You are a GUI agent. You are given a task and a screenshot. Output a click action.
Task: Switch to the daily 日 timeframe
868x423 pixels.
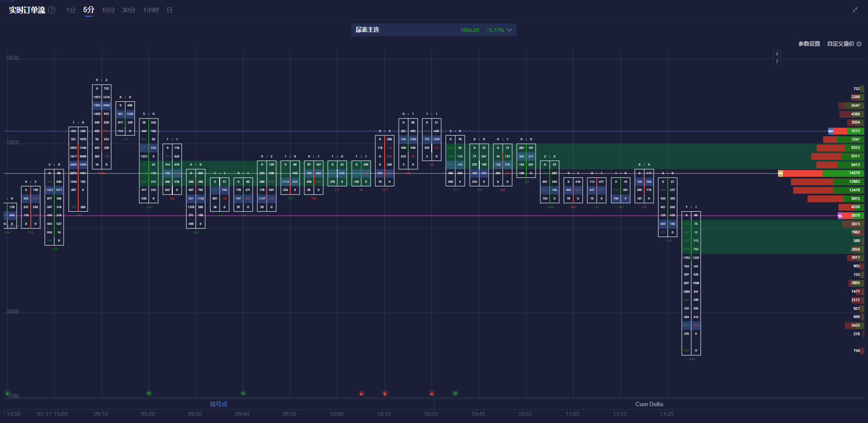click(x=170, y=10)
